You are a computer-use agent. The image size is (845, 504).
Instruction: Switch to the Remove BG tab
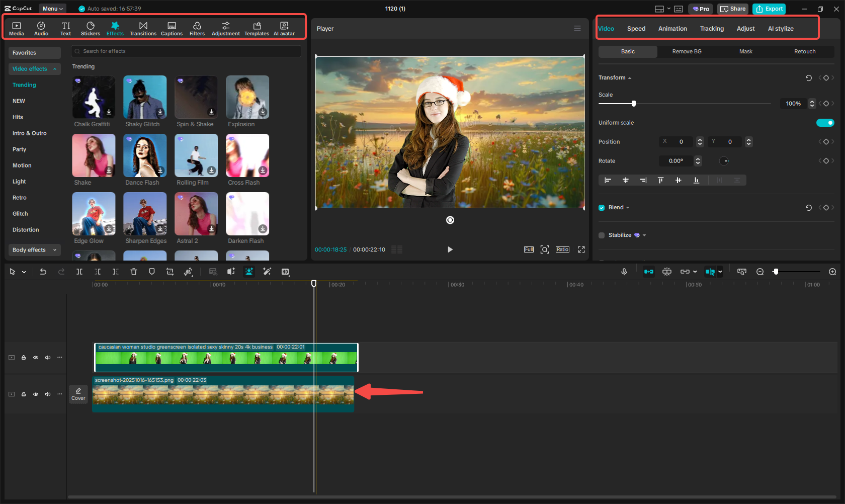coord(687,51)
